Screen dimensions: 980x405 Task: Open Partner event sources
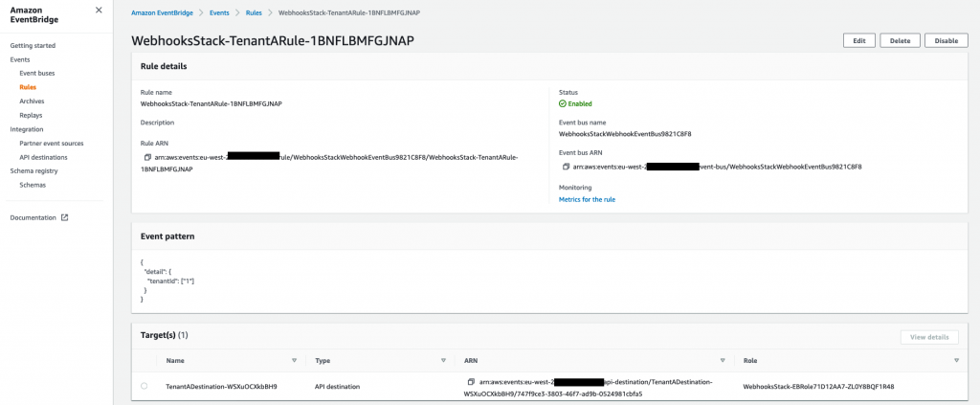[x=52, y=143]
